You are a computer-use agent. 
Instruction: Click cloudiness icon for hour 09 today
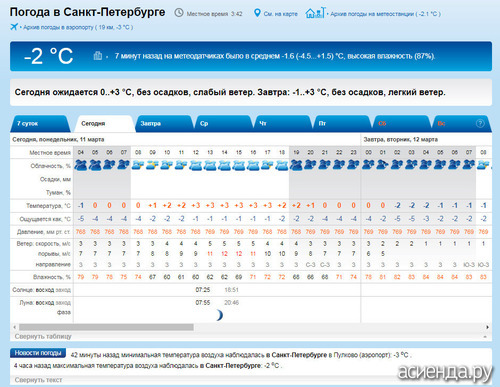click(x=152, y=165)
